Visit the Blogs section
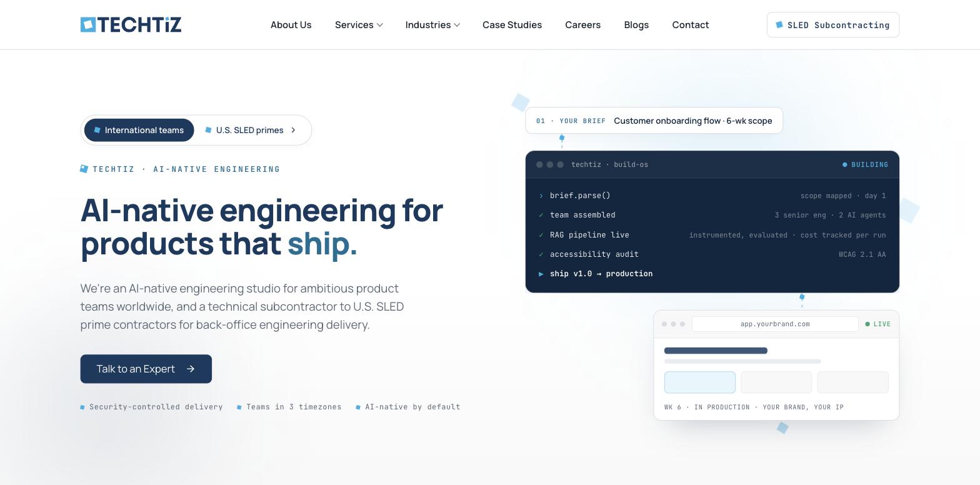 (x=636, y=25)
